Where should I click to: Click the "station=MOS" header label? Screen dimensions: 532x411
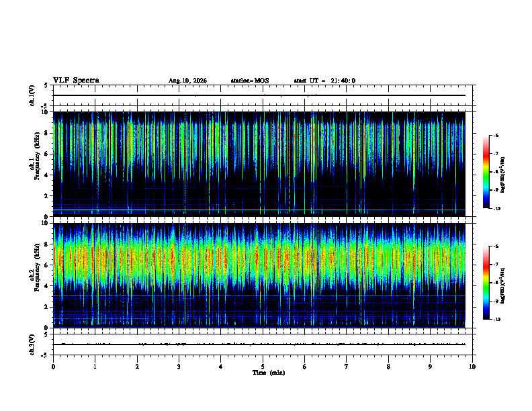[250, 81]
